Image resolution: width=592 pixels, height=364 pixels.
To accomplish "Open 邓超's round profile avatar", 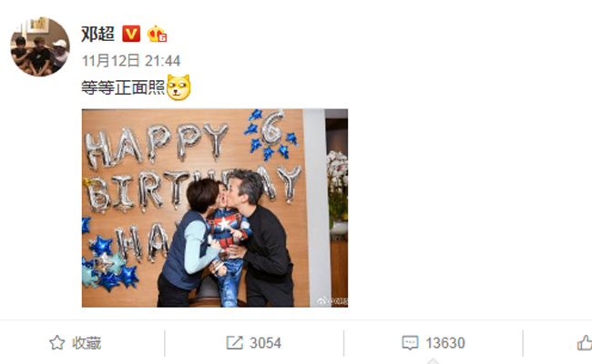I will tap(40, 46).
